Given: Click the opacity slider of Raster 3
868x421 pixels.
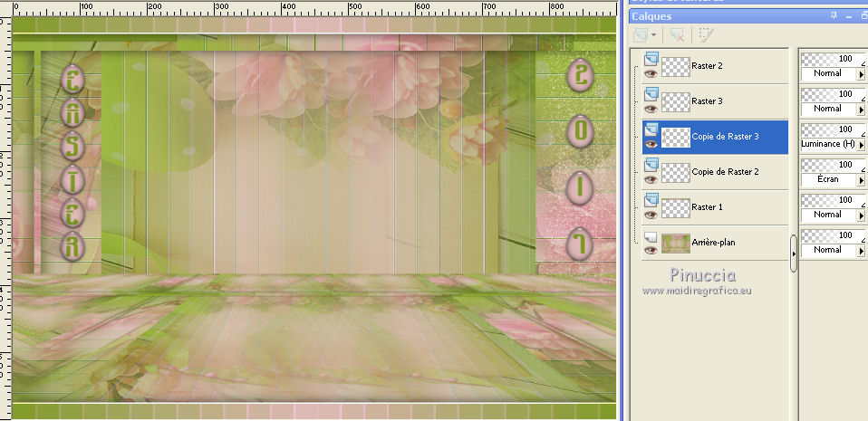Looking at the screenshot, I should point(834,94).
